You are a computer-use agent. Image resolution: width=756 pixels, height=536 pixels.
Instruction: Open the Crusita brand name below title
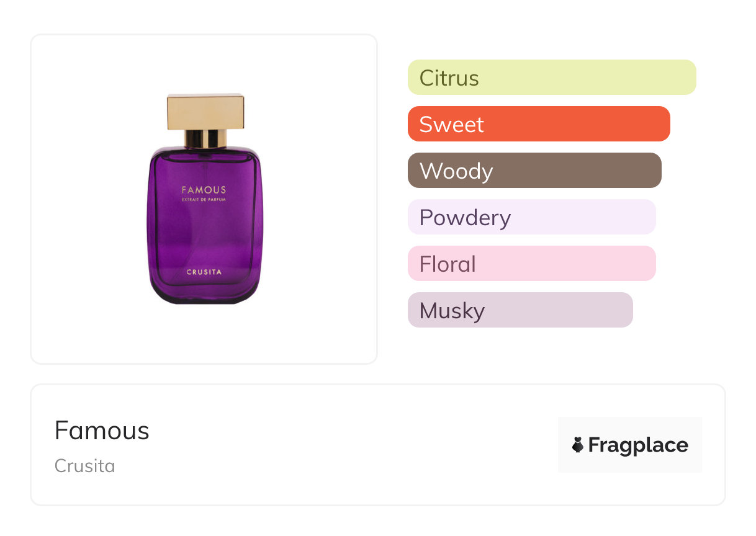85,466
